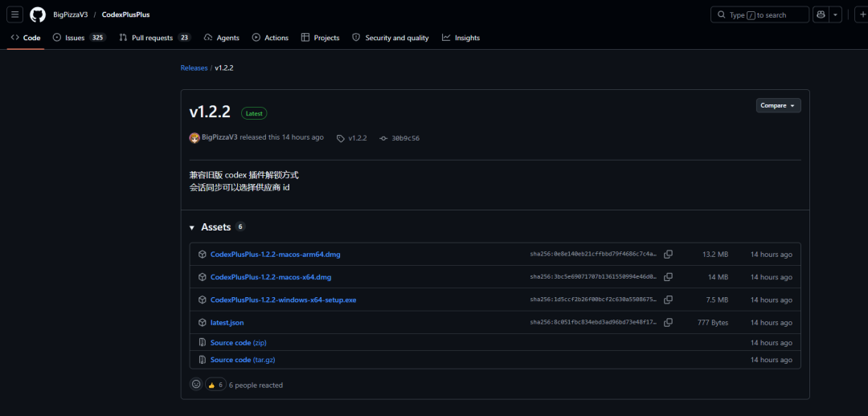This screenshot has width=868, height=416.
Task: Switch to the Code tab
Action: pos(26,38)
